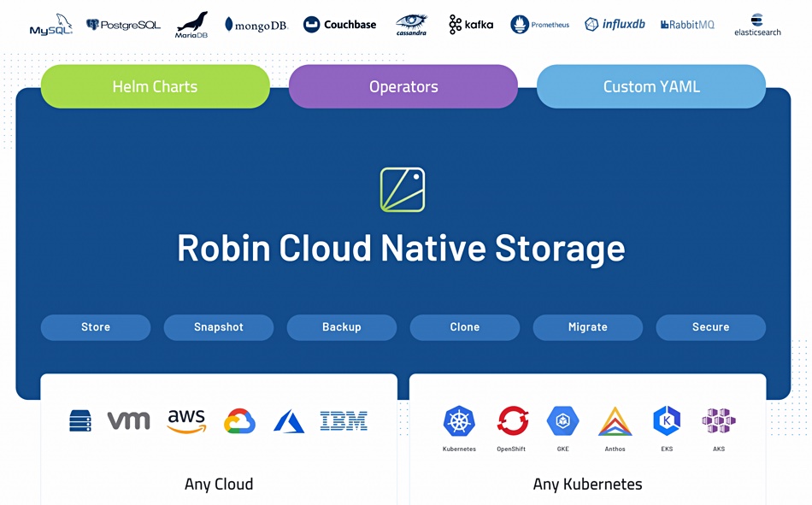Click the Azure logo

(x=289, y=421)
